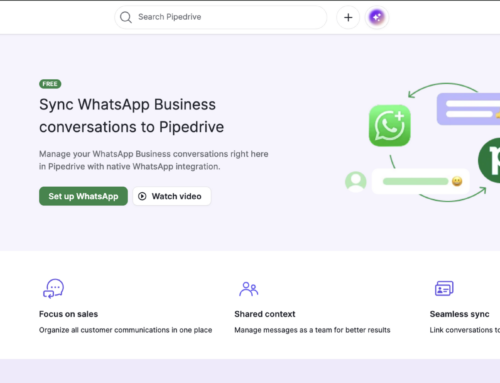
Task: Click 'Organize all customer communications in one place'
Action: (125, 330)
